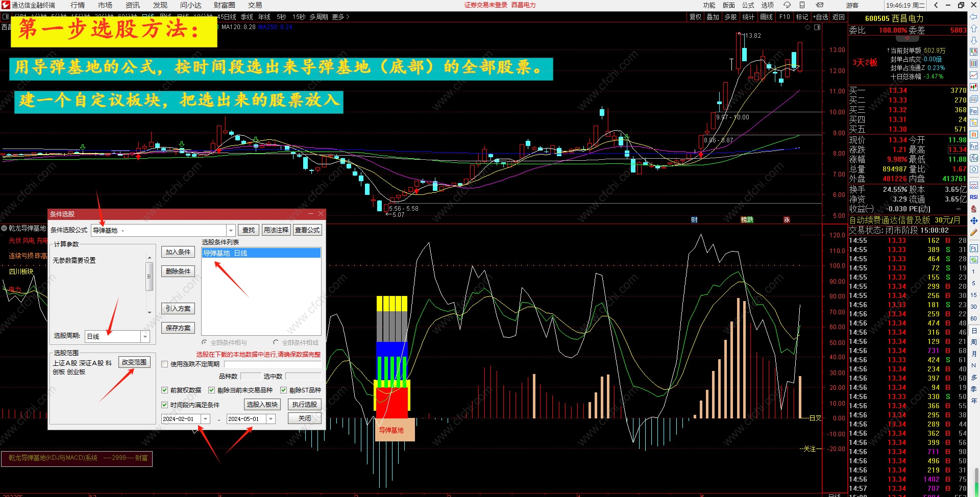The width and height of the screenshot is (980, 497).
Task: Click the 改变范围 button
Action: click(134, 362)
